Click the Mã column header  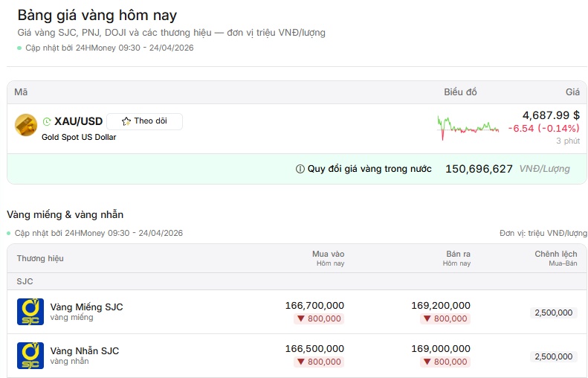click(21, 92)
